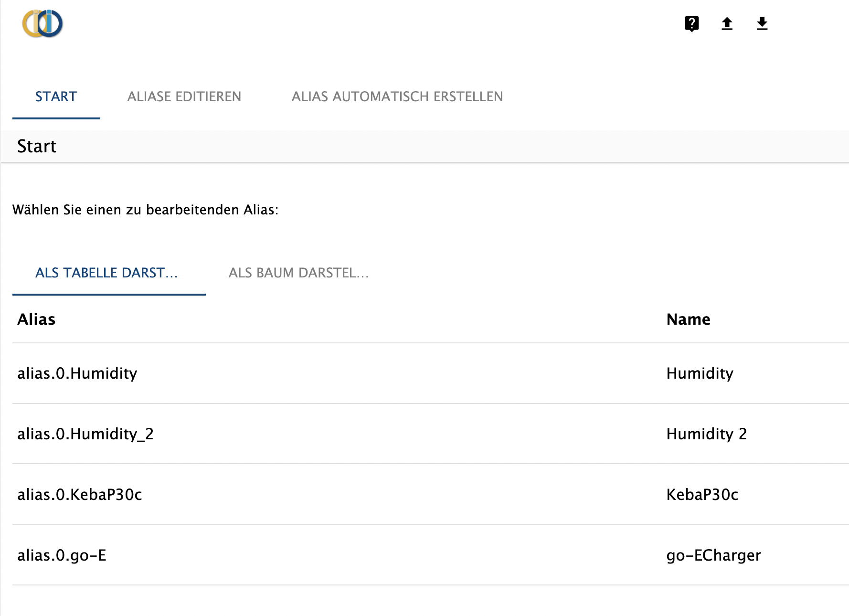Viewport: 849px width, 616px height.
Task: Select the go-ECharger name cell
Action: [713, 555]
